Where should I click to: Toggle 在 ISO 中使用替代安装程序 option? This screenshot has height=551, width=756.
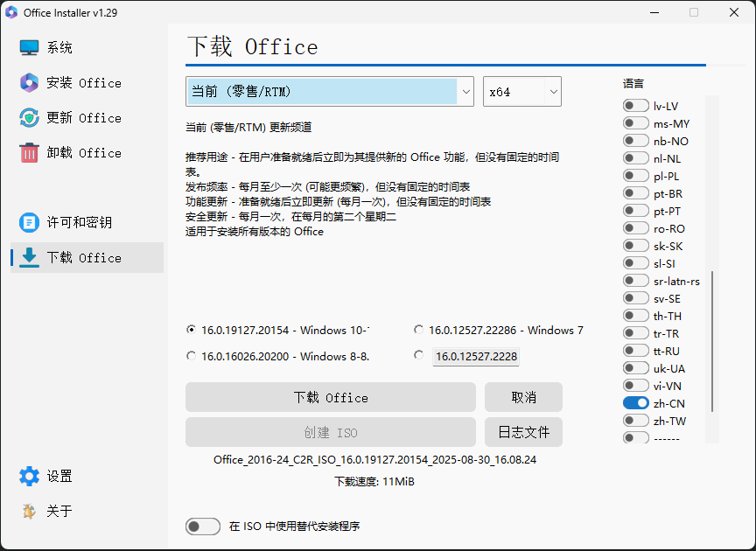[x=202, y=526]
